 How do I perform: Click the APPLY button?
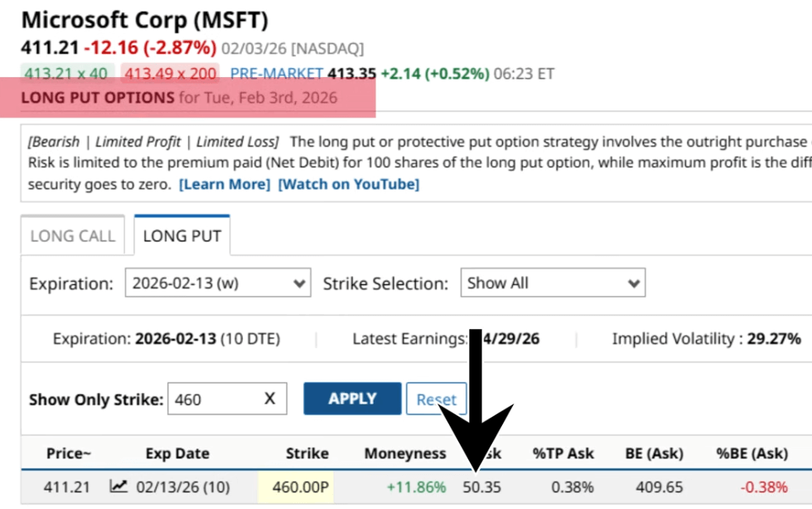[352, 398]
